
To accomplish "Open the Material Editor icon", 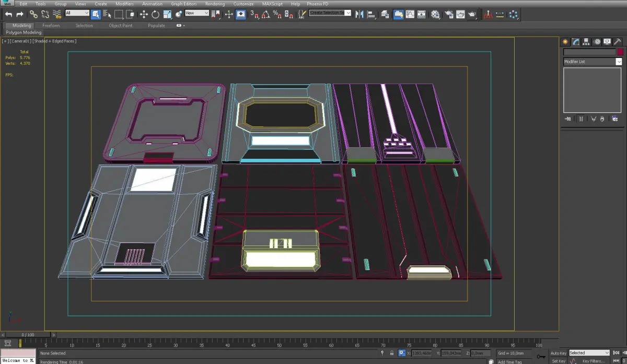I will coord(435,14).
